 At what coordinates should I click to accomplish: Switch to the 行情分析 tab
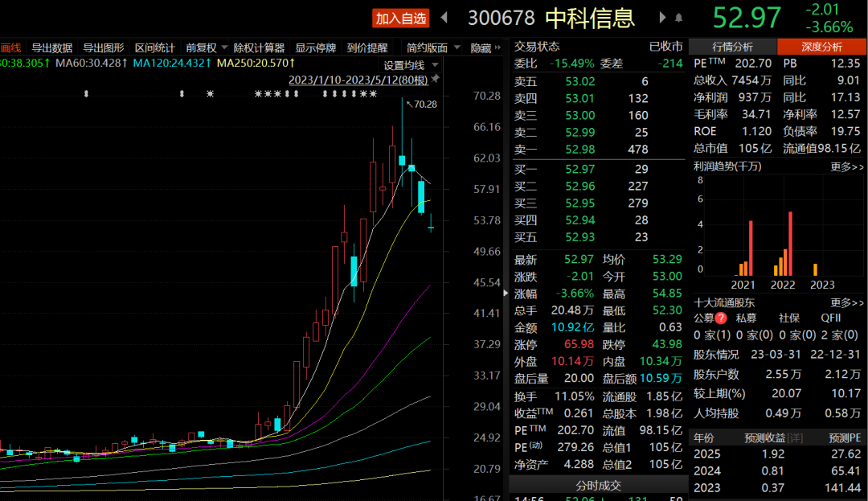click(x=732, y=47)
